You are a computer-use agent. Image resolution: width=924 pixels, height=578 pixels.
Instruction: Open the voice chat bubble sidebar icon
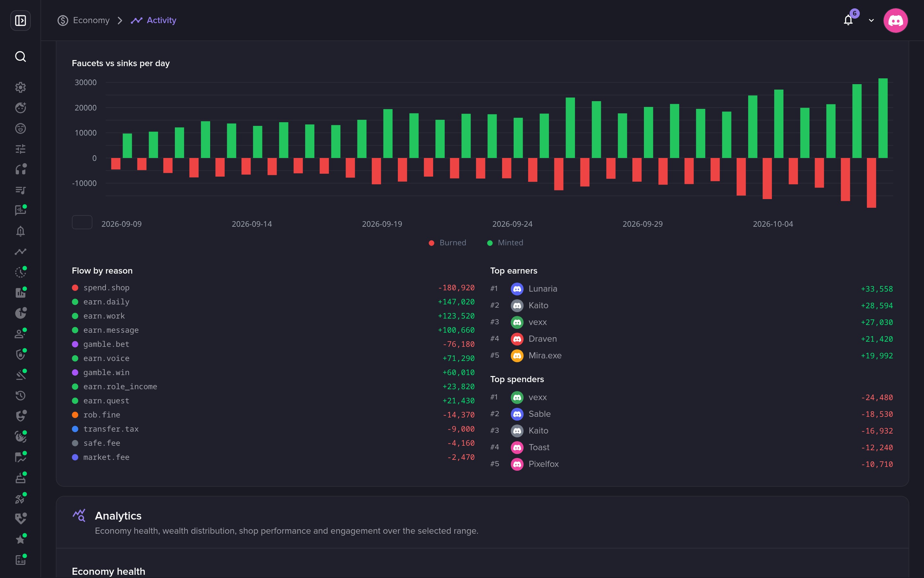[20, 210]
